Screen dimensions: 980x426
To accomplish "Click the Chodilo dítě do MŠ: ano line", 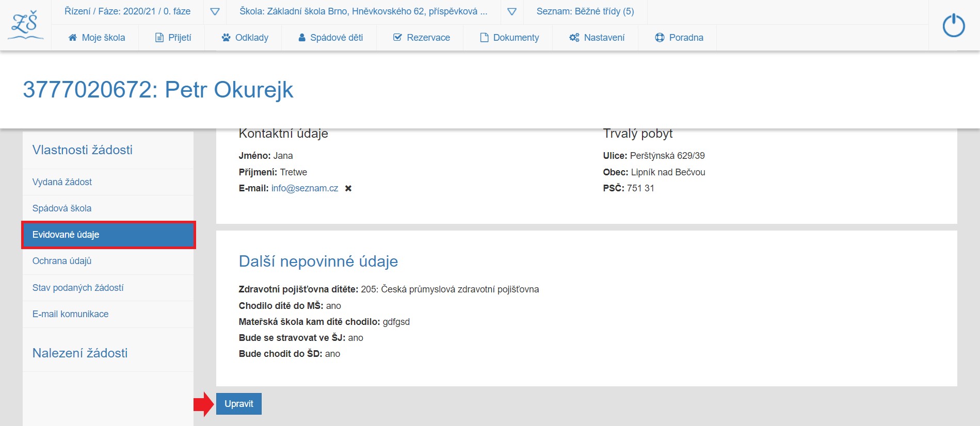I will (290, 306).
